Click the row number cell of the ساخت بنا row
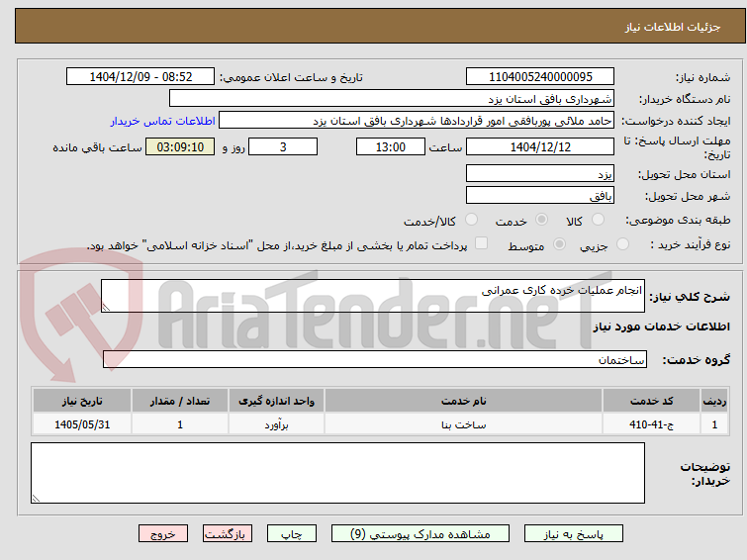Screen dimensions: 747x560 pos(714,424)
